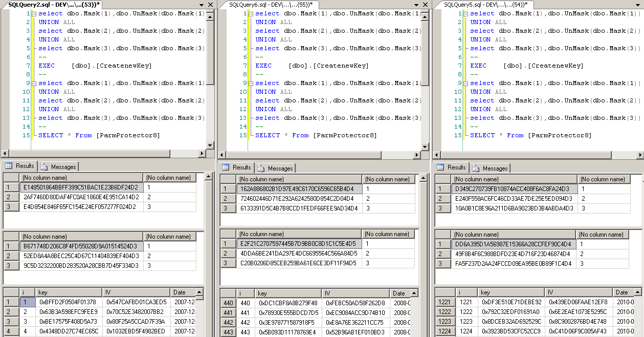644x337 pixels.
Task: Select IV cell 0x6E2EAE1073E5295C
Action: 578,312
